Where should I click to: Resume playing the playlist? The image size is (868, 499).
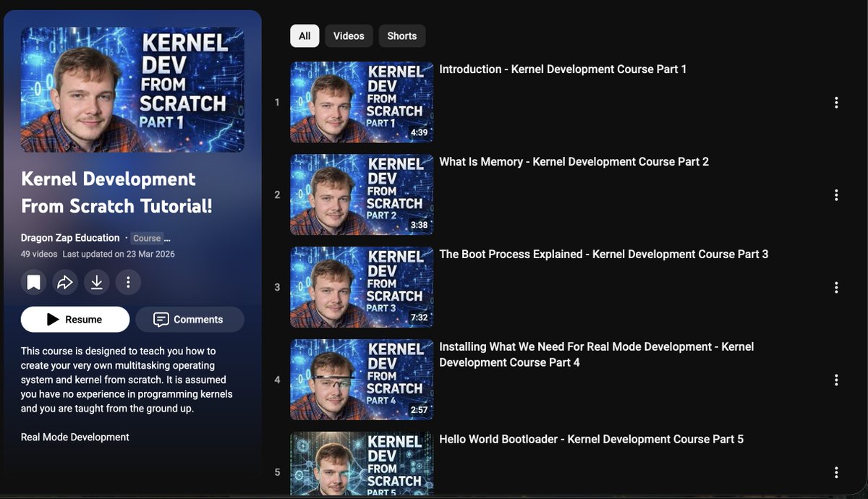75,320
